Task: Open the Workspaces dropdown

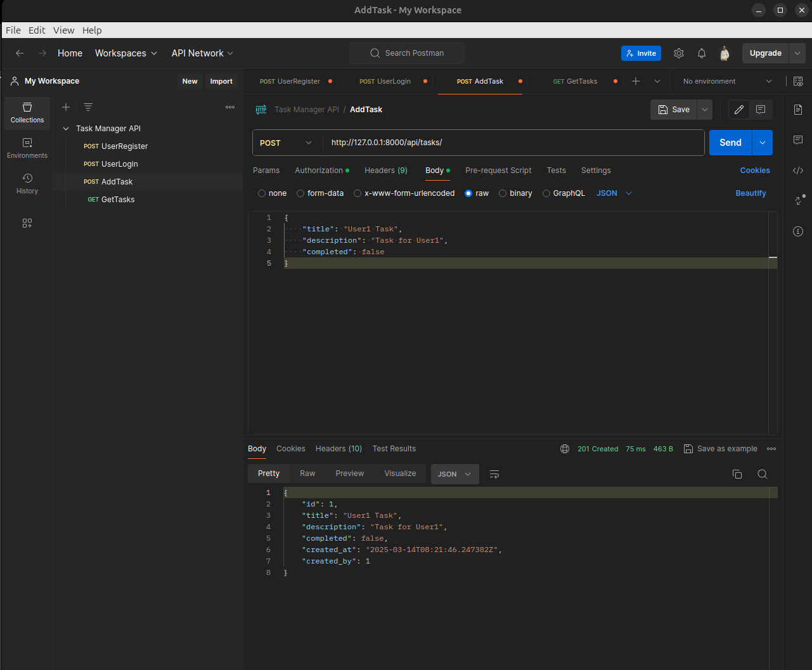Action: pyautogui.click(x=126, y=53)
